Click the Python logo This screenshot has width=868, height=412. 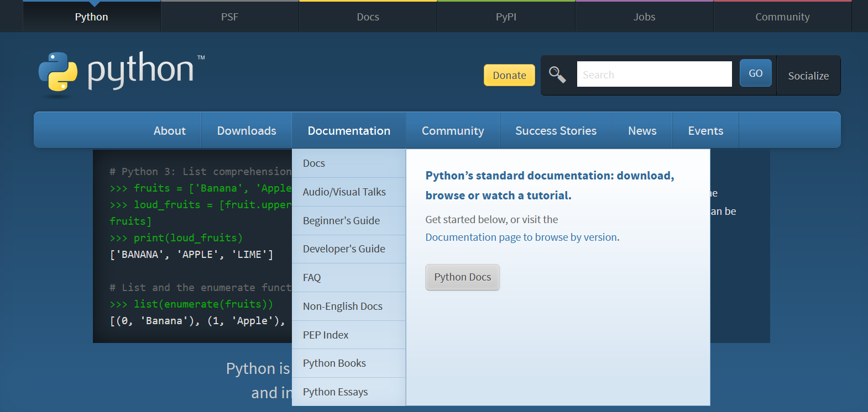pyautogui.click(x=121, y=74)
